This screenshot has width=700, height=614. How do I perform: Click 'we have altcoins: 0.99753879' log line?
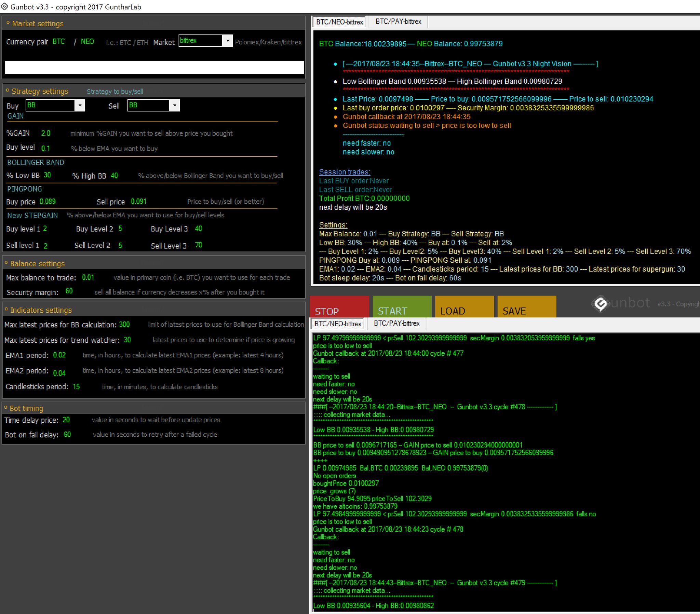(355, 506)
